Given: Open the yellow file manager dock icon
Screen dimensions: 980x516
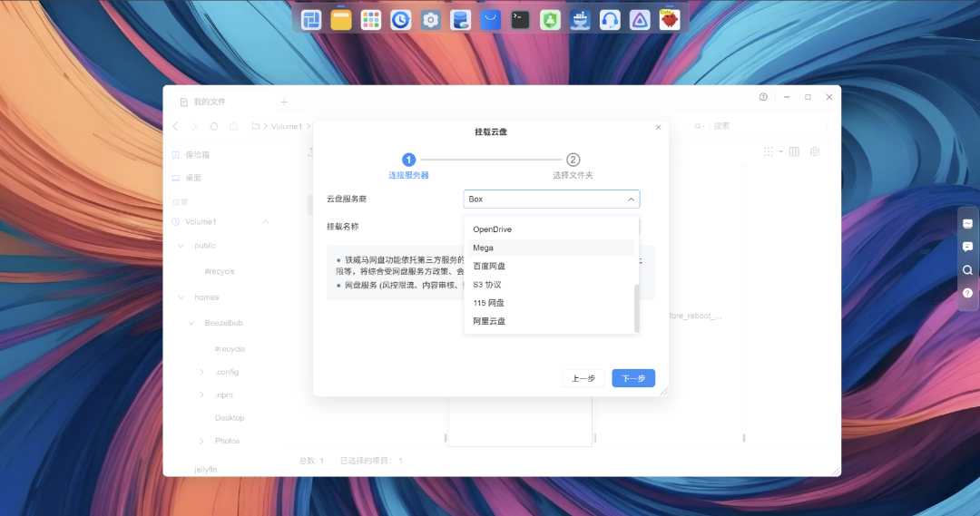Looking at the screenshot, I should [x=341, y=20].
